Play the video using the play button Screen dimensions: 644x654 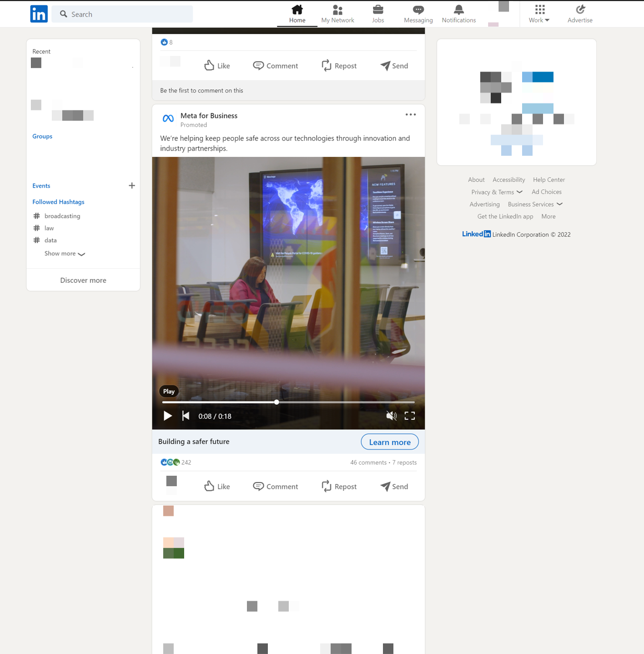(x=167, y=416)
